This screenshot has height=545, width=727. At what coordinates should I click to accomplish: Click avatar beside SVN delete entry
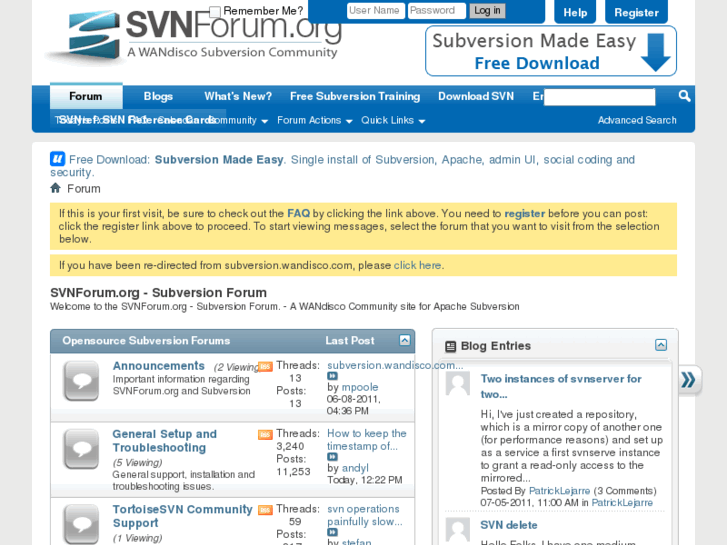[x=458, y=529]
